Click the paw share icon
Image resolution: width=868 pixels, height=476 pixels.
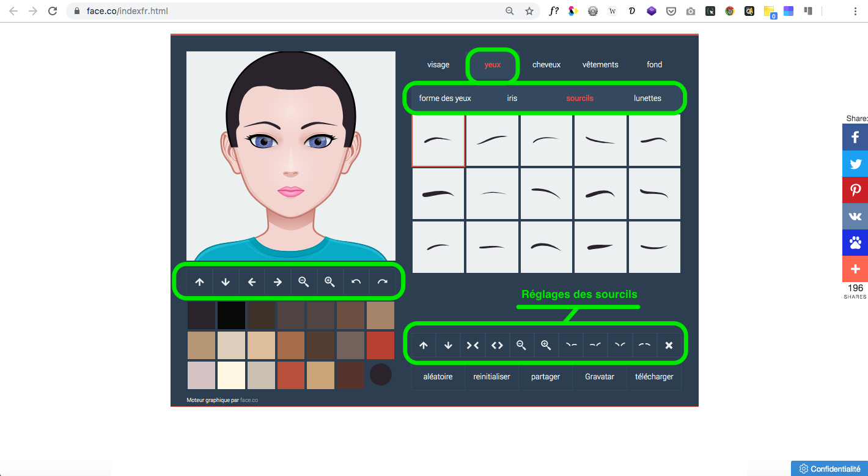pyautogui.click(x=855, y=242)
